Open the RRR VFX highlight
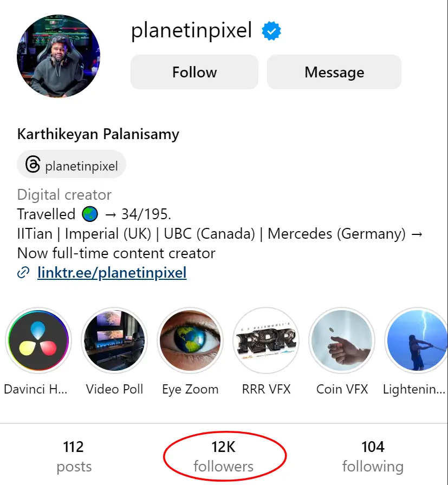The width and height of the screenshot is (448, 485). pos(265,340)
